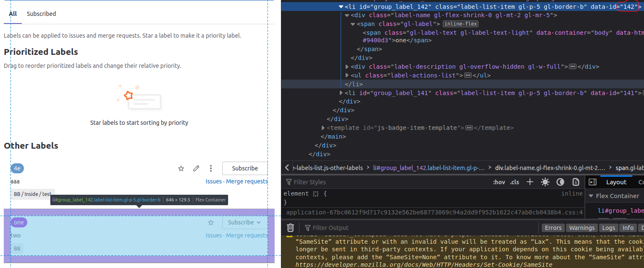Toggle light color scheme simulation sun icon
This screenshot has width=644, height=268.
545,182
